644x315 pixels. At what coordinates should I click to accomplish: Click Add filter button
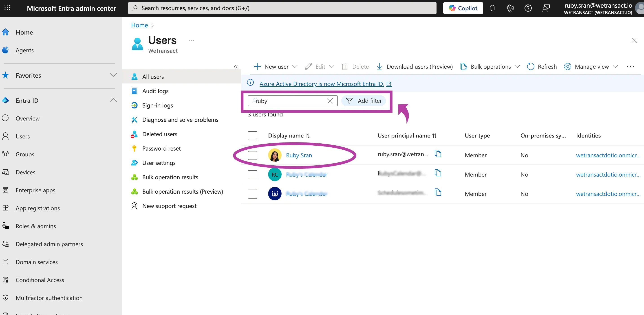(x=364, y=101)
